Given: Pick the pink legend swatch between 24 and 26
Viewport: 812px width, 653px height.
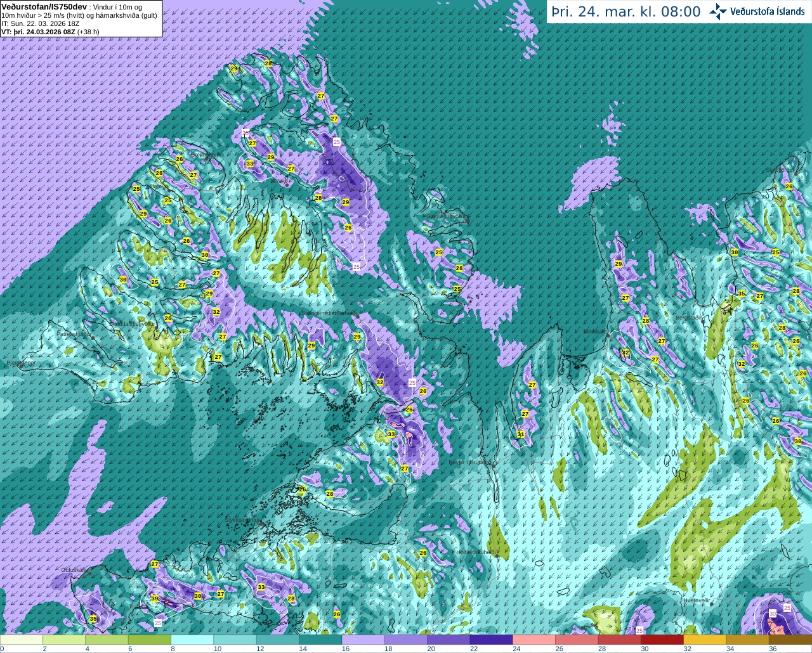Looking at the screenshot, I should [534, 640].
